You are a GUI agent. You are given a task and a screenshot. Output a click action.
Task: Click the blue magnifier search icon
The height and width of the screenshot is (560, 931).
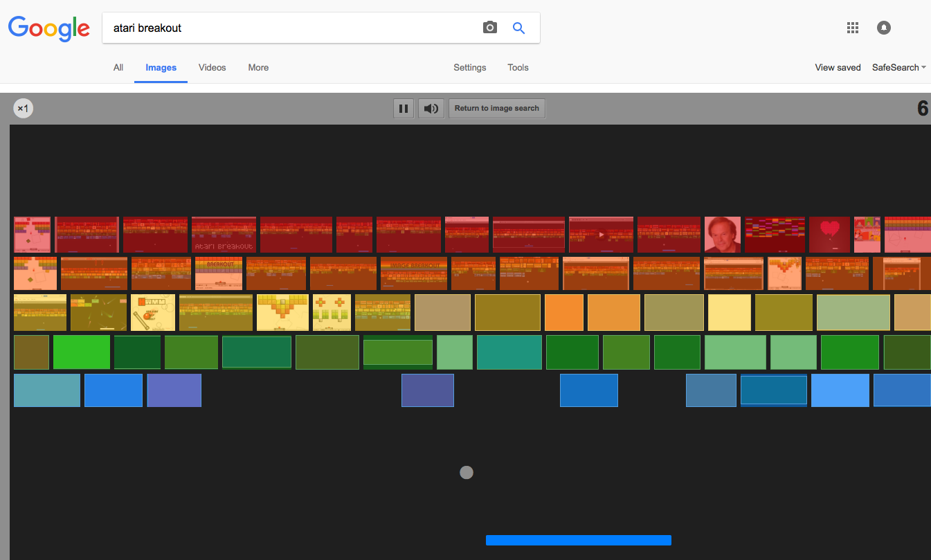(518, 28)
